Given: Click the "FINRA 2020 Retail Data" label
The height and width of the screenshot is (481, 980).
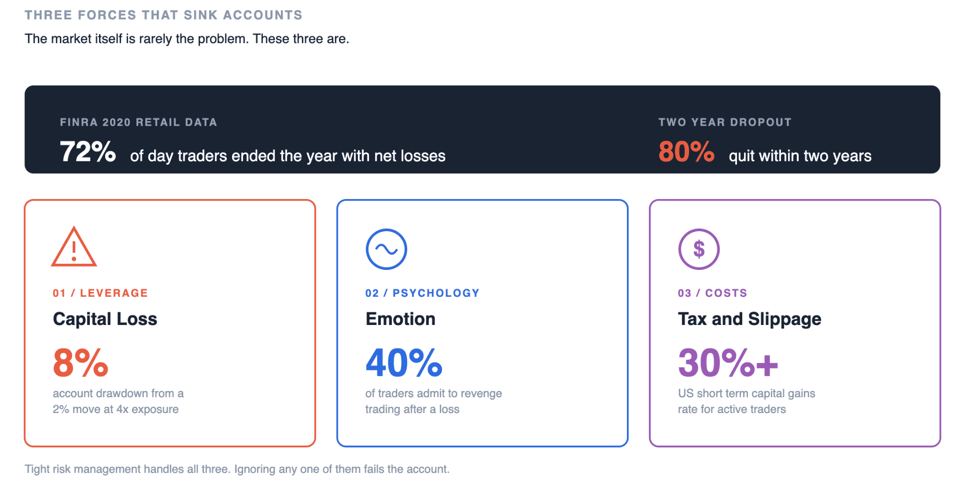Looking at the screenshot, I should pos(138,123).
